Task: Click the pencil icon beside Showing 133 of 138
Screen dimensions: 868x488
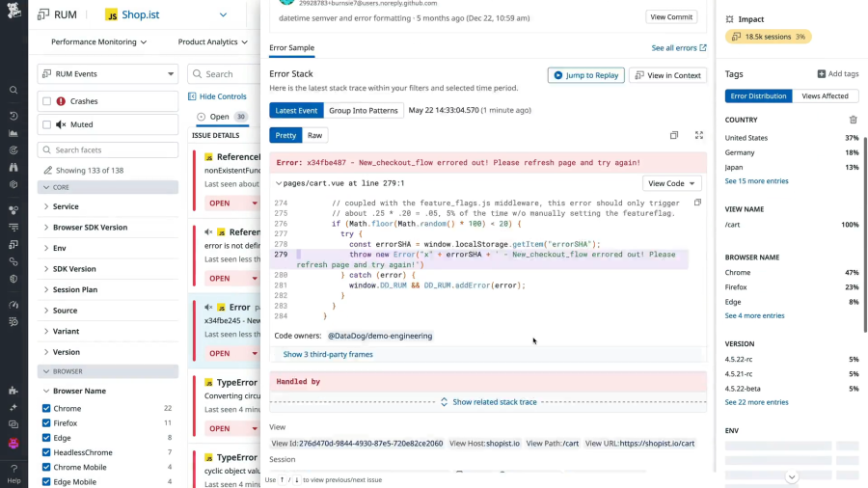Action: [x=47, y=171]
